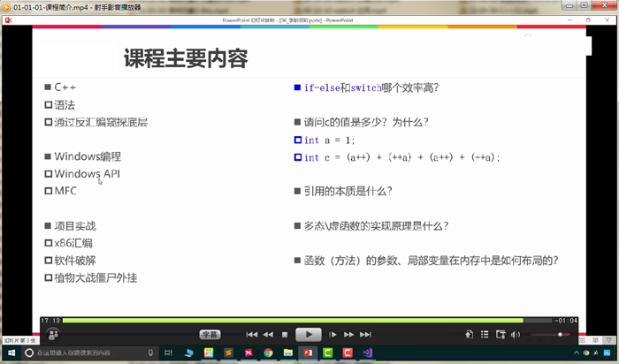The image size is (619, 364).
Task: Open Task View on taskbar
Action: [168, 353]
